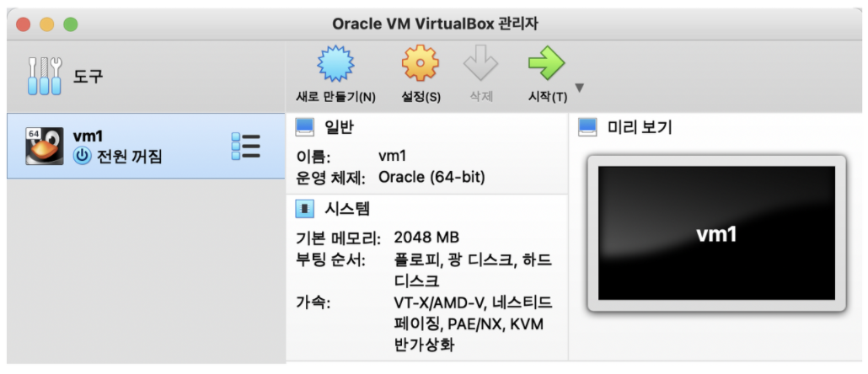Open Settings (설정) gear icon
The image size is (868, 374).
coord(421,63)
